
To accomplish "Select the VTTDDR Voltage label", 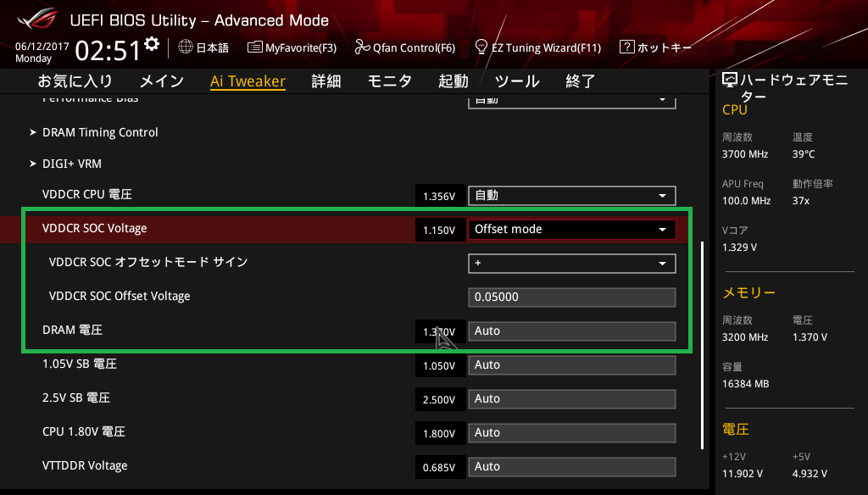I will [85, 465].
